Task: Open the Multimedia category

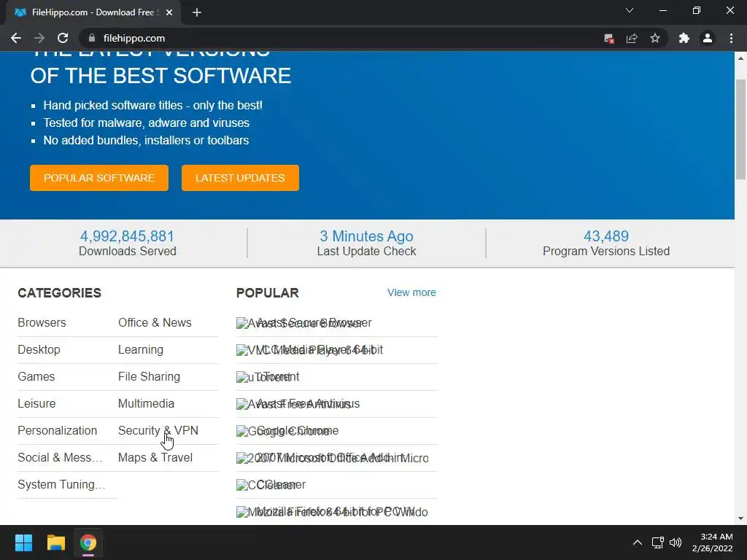Action: pyautogui.click(x=146, y=404)
